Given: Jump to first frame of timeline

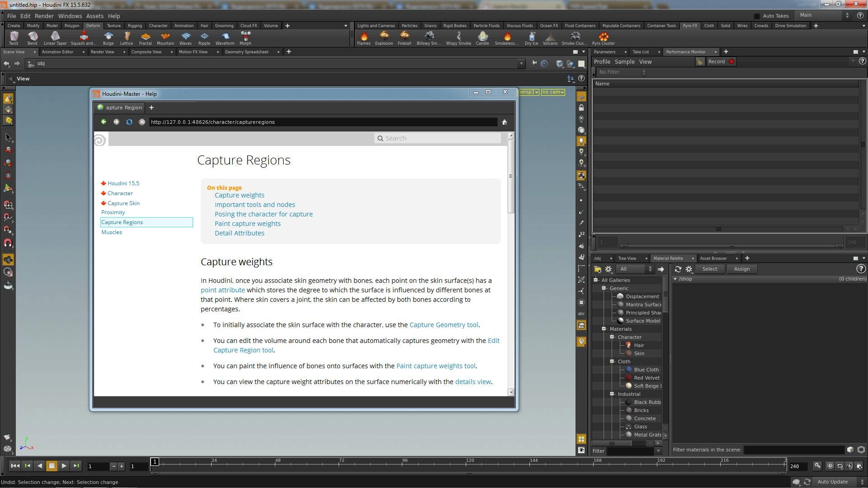Looking at the screenshot, I should [x=15, y=466].
